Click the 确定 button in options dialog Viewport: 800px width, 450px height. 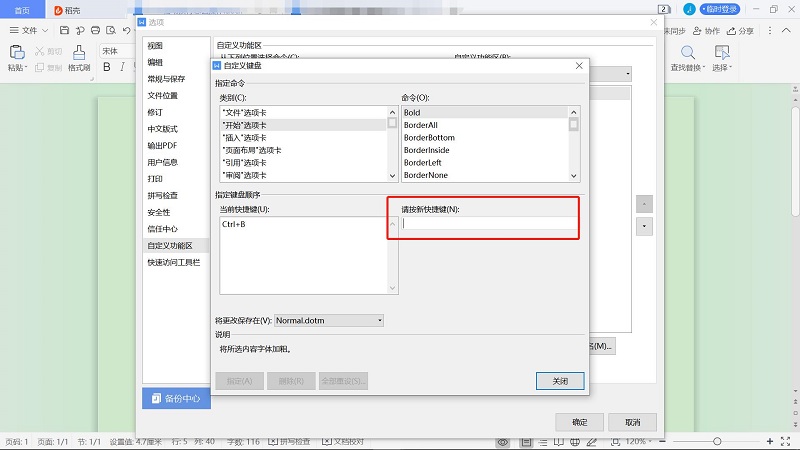[581, 421]
